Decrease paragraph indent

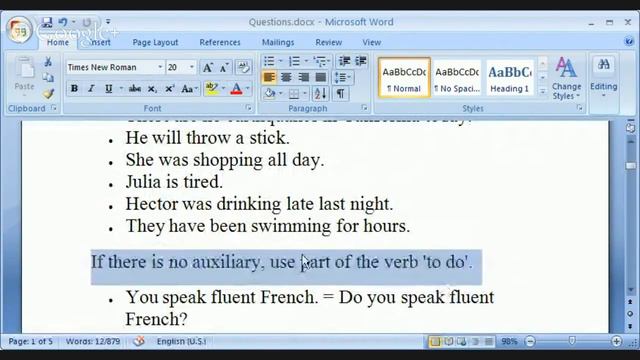pos(344,61)
